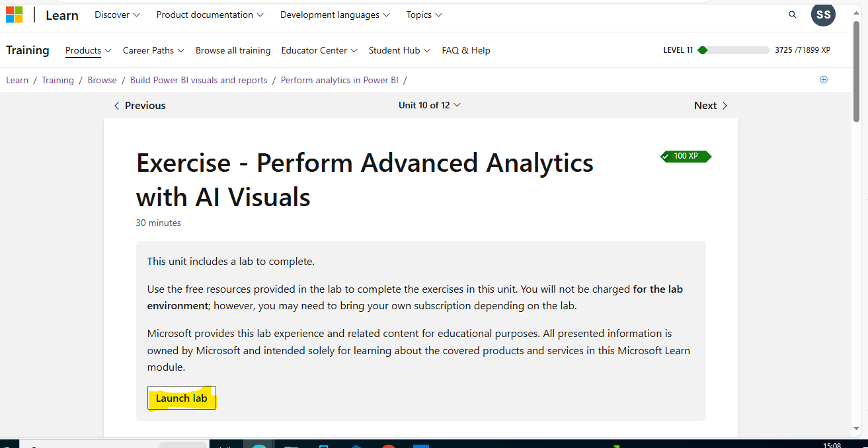Viewport: 868px width, 448px height.
Task: Go to the Next unit
Action: 711,106
